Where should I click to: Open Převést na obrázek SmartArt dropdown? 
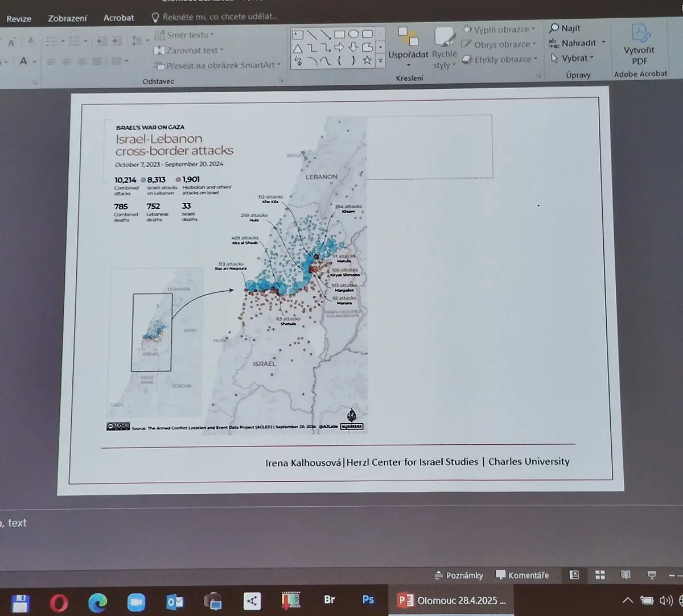(217, 65)
